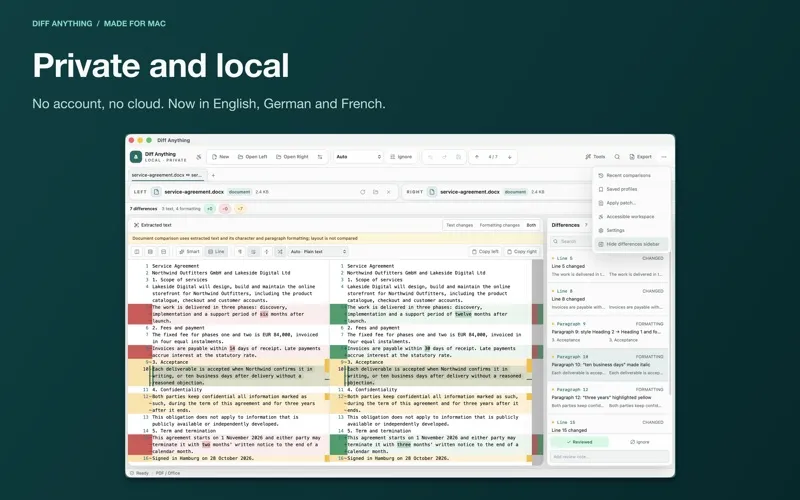Select the service-agreement.docx comparison tab

[x=167, y=175]
